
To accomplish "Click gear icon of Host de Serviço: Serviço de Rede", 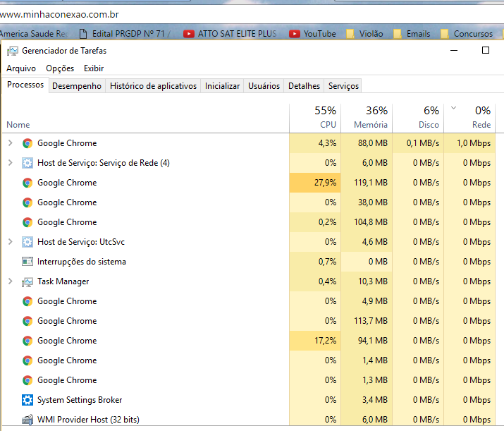I will pyautogui.click(x=27, y=163).
